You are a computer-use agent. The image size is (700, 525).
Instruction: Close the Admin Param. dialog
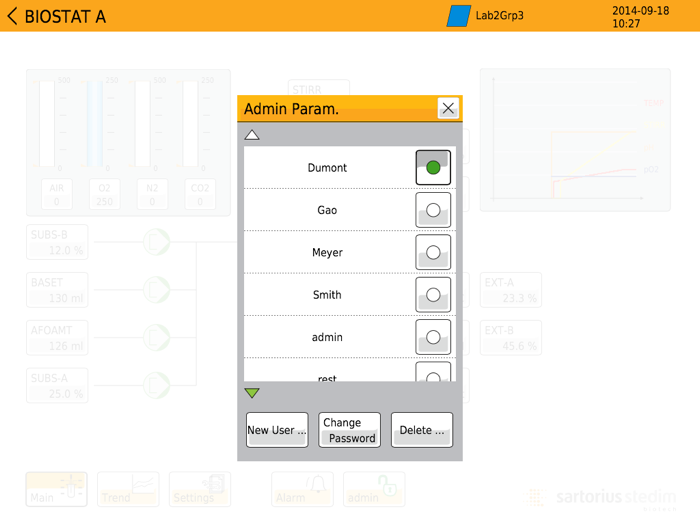tap(448, 108)
